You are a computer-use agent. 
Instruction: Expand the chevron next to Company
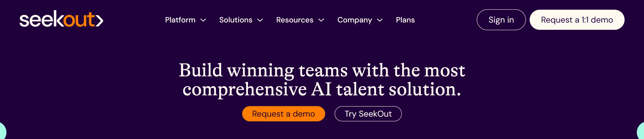click(380, 20)
